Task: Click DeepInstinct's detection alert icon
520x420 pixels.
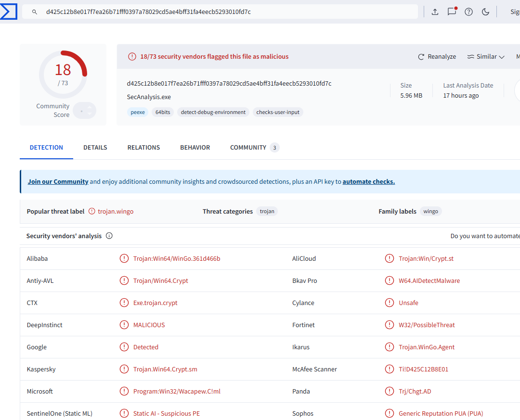Action: click(x=124, y=325)
